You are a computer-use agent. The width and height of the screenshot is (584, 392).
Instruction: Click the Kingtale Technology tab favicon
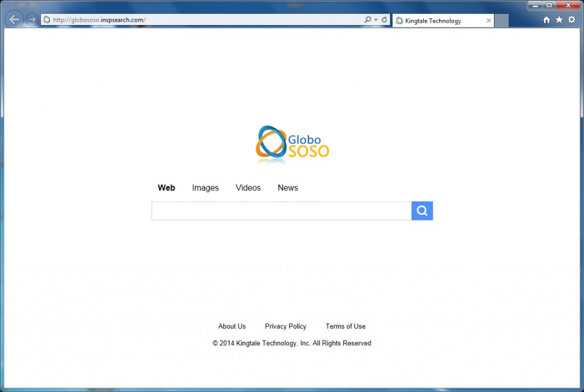pyautogui.click(x=399, y=21)
